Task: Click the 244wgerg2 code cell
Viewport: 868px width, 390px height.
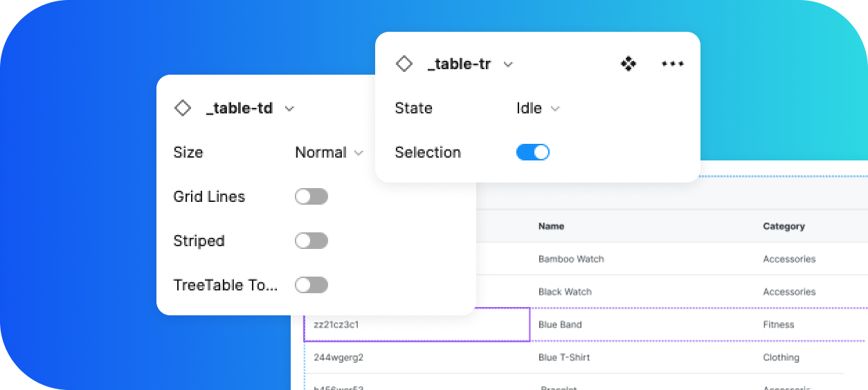Action: 338,357
